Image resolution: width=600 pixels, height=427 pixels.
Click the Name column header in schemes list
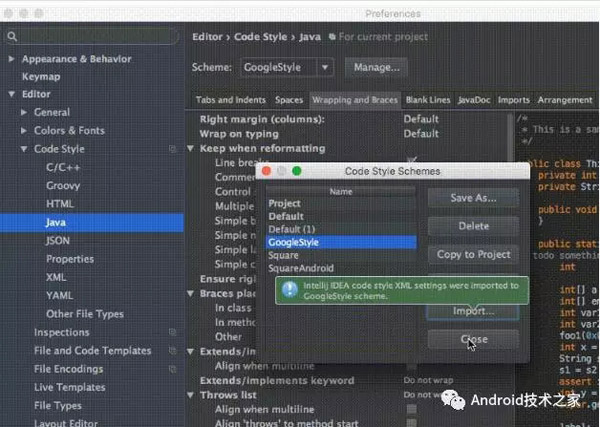pyautogui.click(x=341, y=191)
